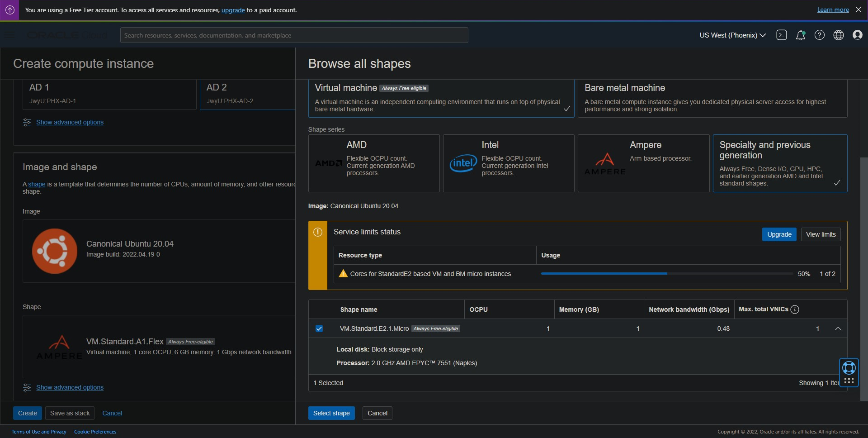The width and height of the screenshot is (868, 438).
Task: Click the upgrade link in banner
Action: coord(233,10)
